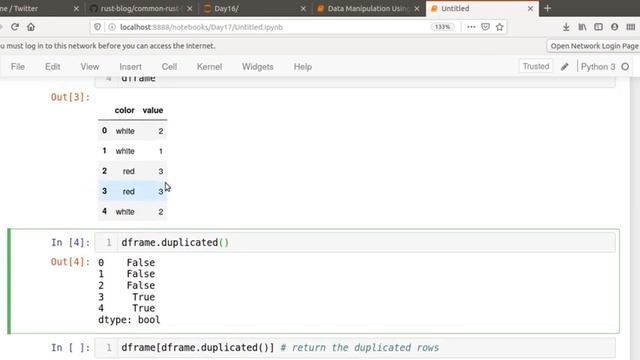The image size is (640, 360).
Task: Click the color column header
Action: tap(124, 110)
